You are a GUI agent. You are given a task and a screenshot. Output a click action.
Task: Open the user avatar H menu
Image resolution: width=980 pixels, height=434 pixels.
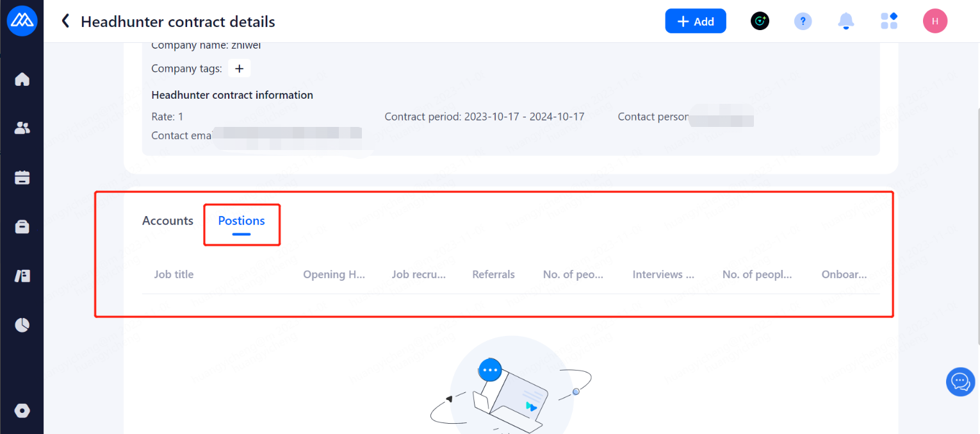(935, 21)
